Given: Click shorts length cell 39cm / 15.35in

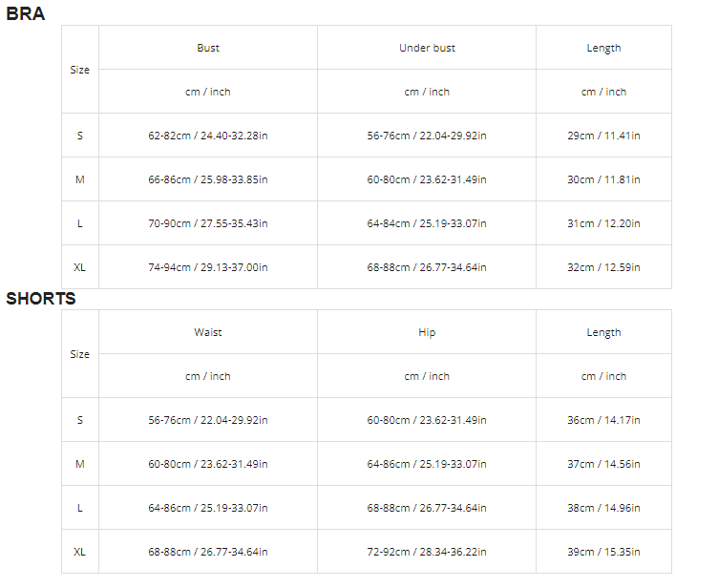Looking at the screenshot, I should [x=603, y=552].
